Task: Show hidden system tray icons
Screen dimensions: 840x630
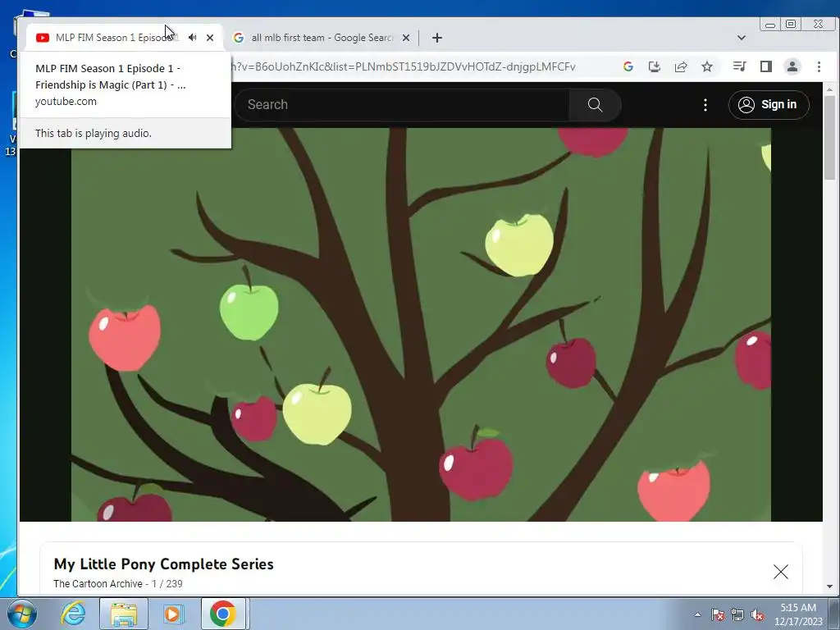Action: coord(697,614)
